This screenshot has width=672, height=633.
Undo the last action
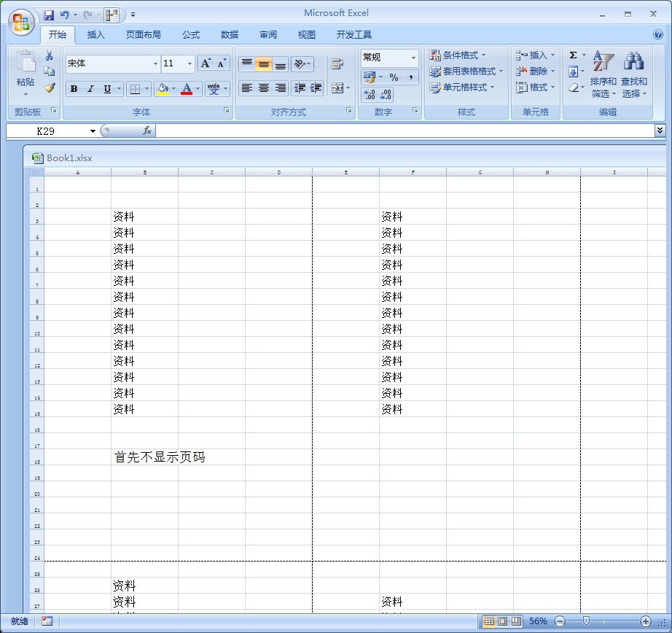(x=65, y=15)
